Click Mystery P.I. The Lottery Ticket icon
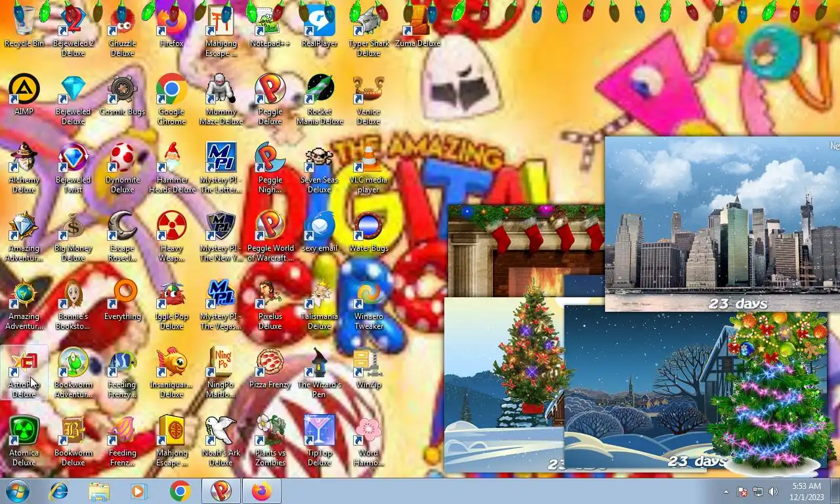The image size is (840, 504). tap(220, 167)
